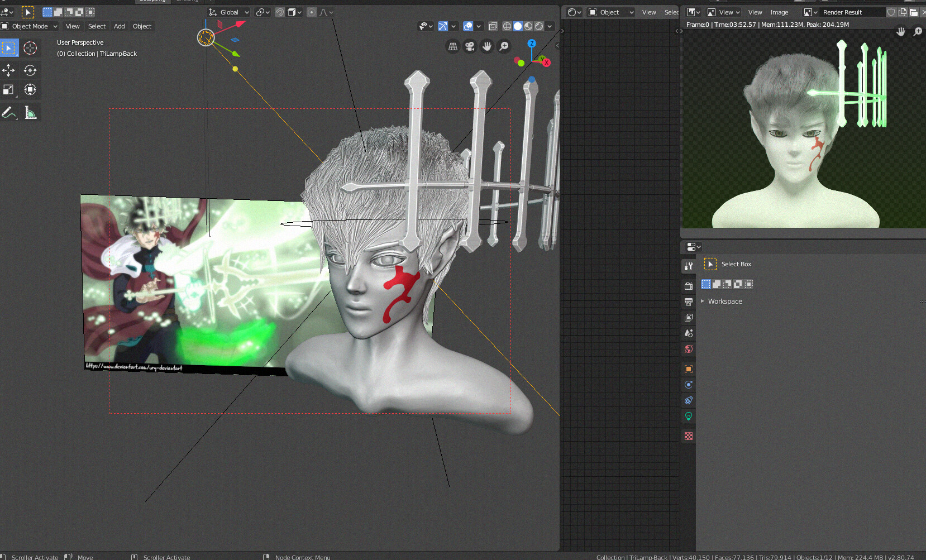Enable fake user shield for Render Result
This screenshot has width=926, height=560.
click(891, 12)
